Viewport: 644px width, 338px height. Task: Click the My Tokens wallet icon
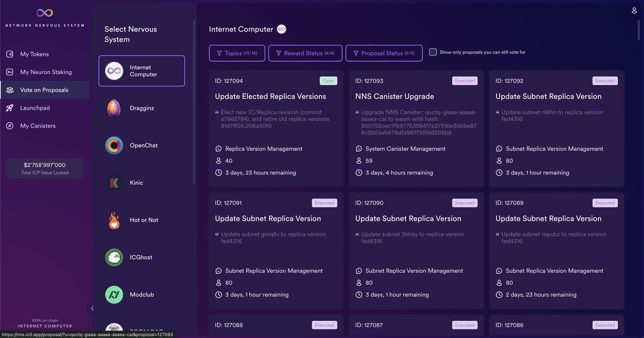coord(10,54)
